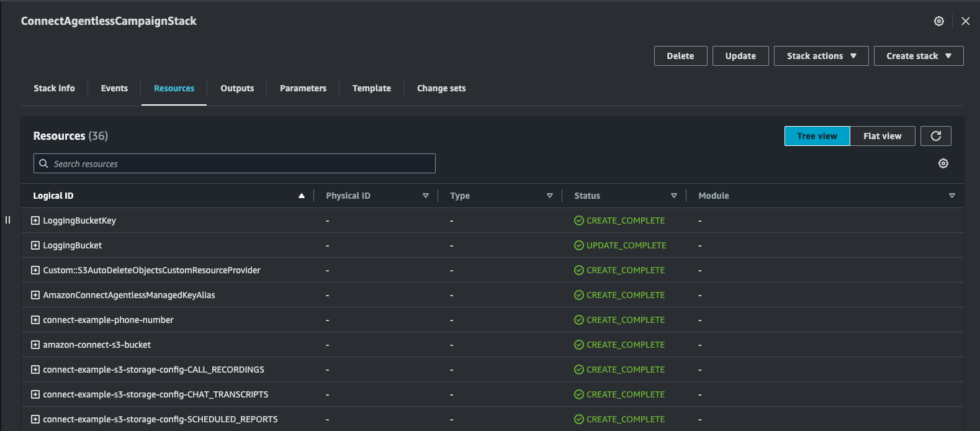Open the Stack actions dropdown
The image size is (980, 431).
coord(821,56)
